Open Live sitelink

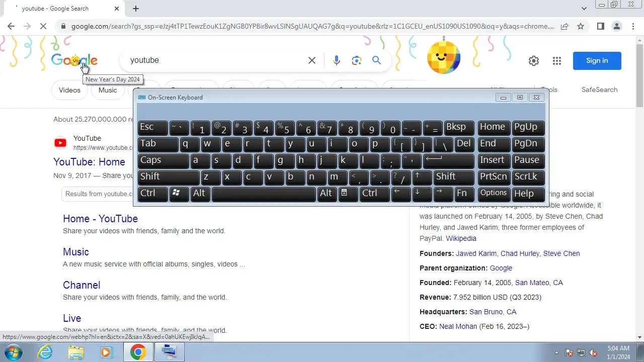[x=72, y=318]
